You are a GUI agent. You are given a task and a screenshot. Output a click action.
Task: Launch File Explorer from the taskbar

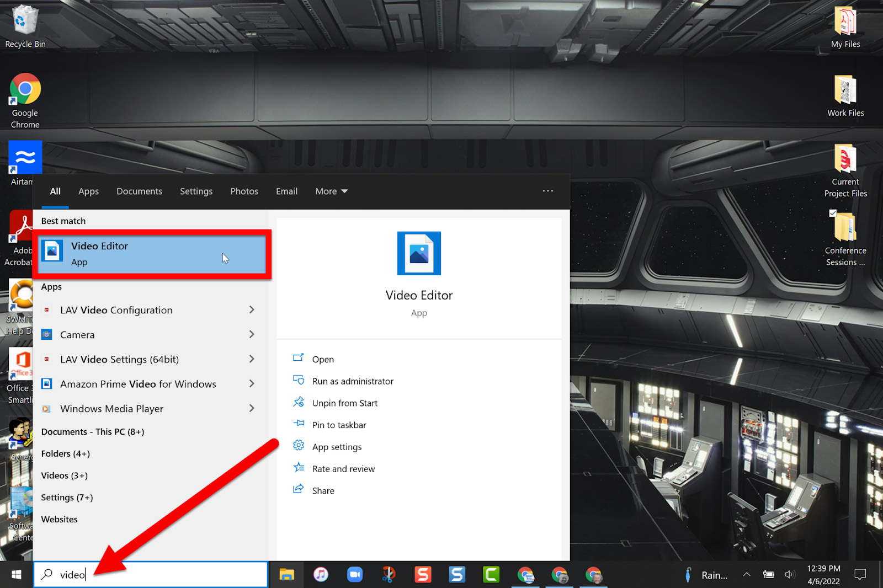pyautogui.click(x=286, y=575)
